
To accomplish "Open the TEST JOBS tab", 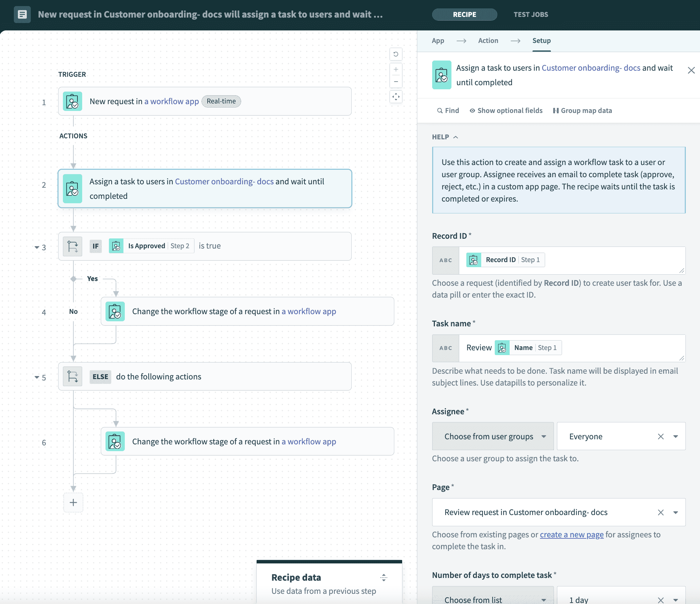I will pyautogui.click(x=531, y=15).
